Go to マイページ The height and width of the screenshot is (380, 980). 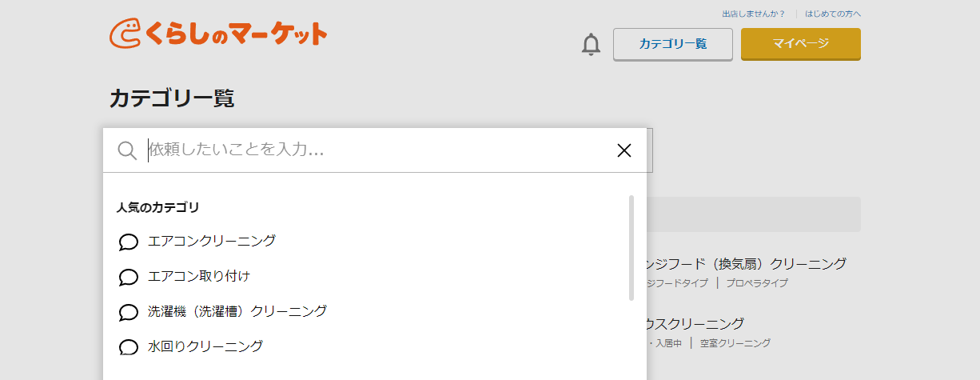tap(801, 44)
